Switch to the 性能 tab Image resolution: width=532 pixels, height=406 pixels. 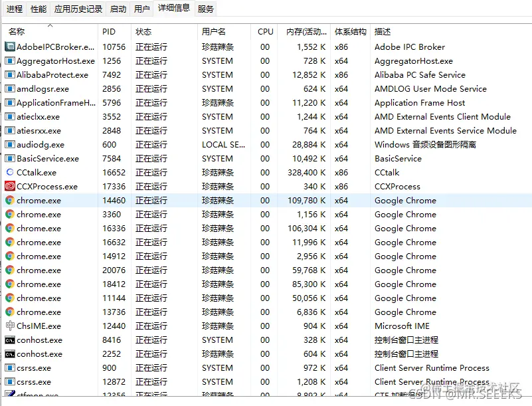coord(39,9)
